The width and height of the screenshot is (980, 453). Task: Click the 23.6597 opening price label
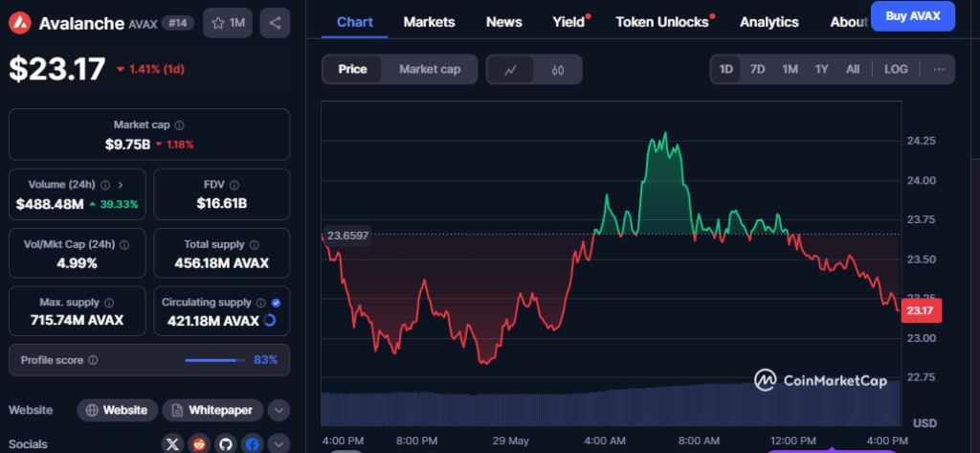pos(347,236)
